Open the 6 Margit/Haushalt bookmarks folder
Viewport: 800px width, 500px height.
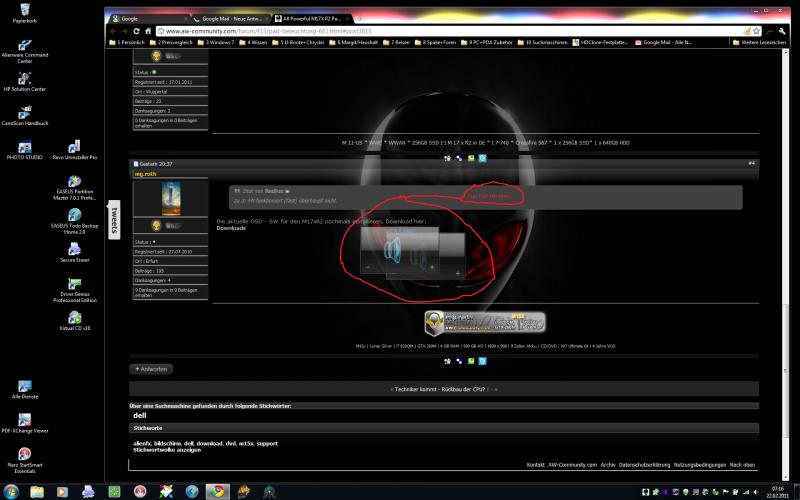point(354,42)
